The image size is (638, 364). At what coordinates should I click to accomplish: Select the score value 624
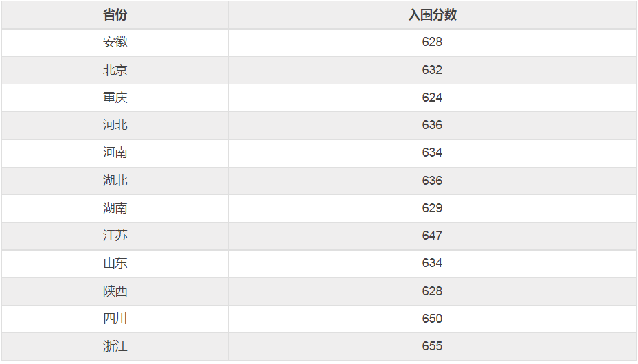pyautogui.click(x=432, y=98)
